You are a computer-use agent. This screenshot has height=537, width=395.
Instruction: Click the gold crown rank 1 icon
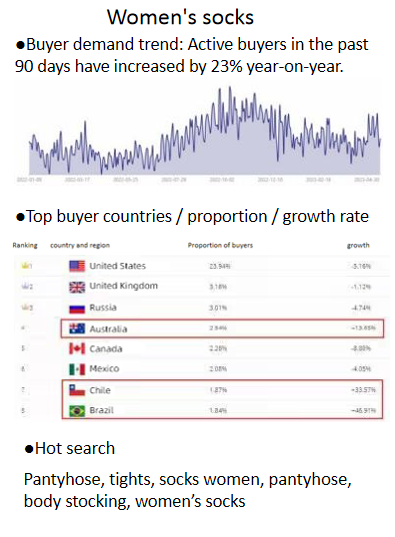point(25,265)
